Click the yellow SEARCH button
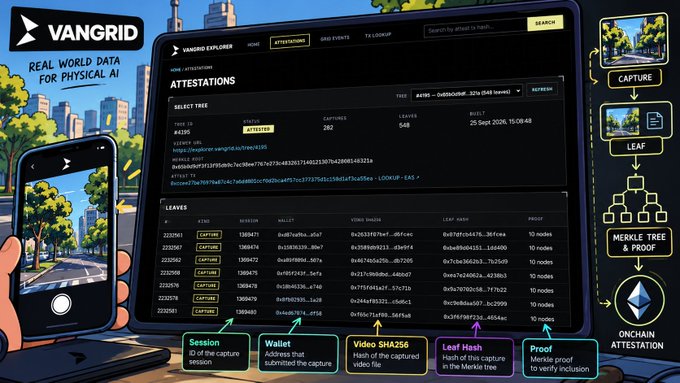This screenshot has height=383, width=680. click(545, 23)
